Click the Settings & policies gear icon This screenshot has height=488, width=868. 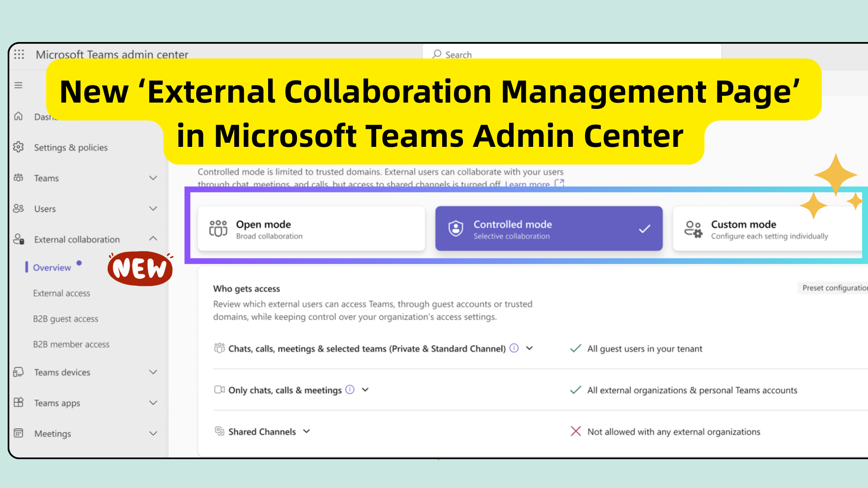19,147
